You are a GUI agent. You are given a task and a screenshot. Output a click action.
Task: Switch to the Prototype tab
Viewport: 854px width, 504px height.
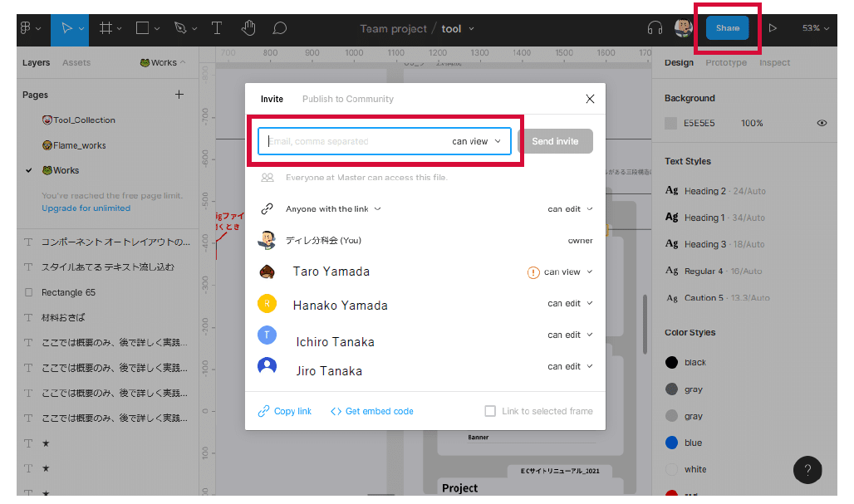point(726,62)
